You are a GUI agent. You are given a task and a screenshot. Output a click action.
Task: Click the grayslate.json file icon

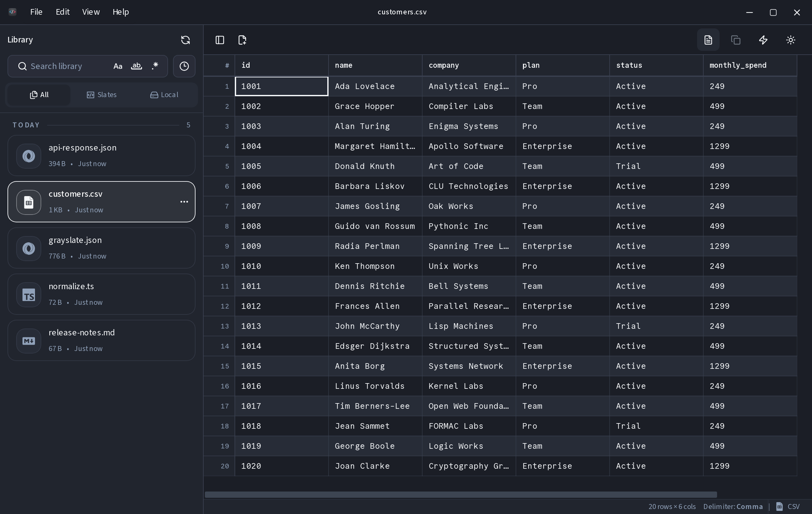[x=29, y=248]
